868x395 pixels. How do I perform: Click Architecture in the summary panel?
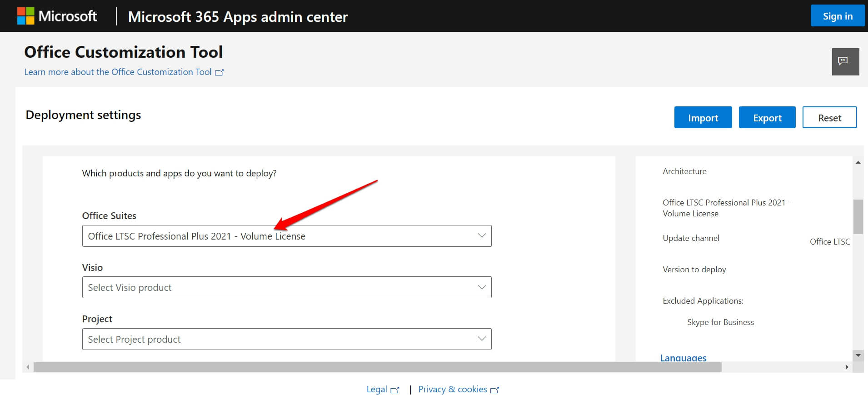(684, 171)
